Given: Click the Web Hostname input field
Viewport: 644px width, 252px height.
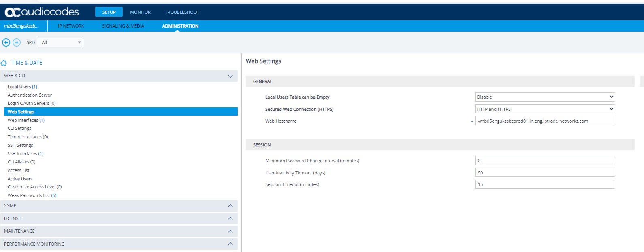Looking at the screenshot, I should point(545,121).
